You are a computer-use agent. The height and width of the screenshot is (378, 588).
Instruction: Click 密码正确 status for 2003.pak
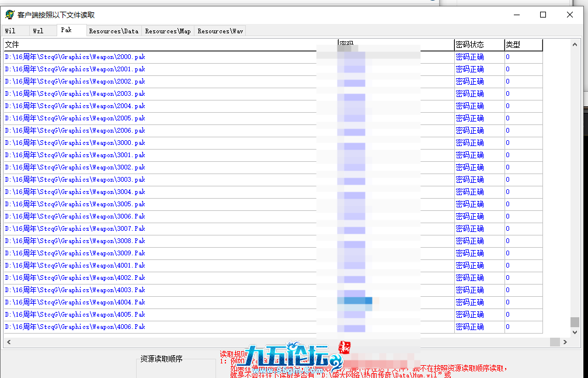click(469, 93)
